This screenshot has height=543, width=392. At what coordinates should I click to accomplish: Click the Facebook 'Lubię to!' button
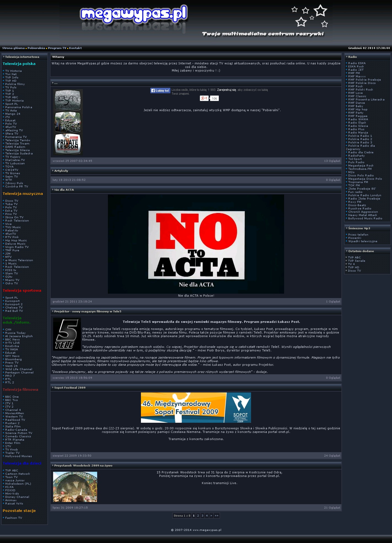coord(160,91)
